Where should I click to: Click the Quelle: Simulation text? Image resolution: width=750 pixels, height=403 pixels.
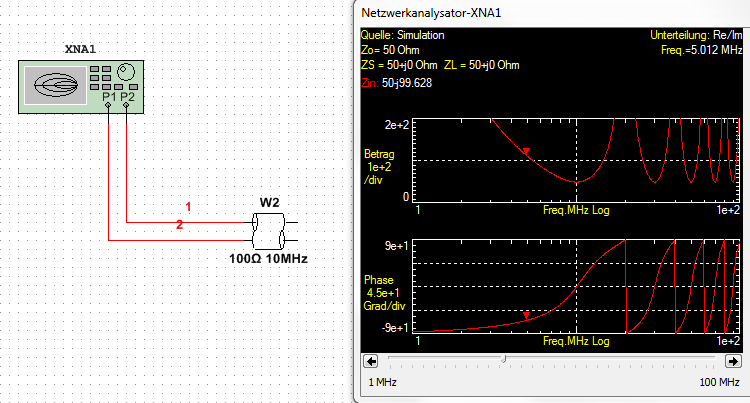(402, 35)
